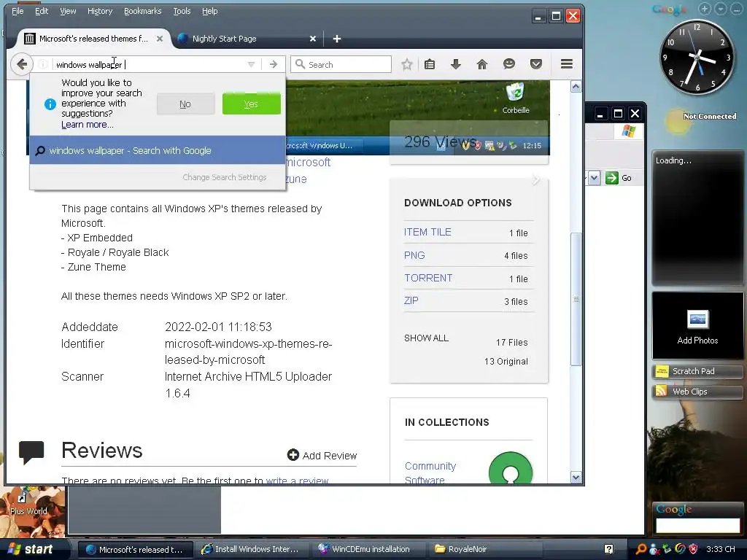
Task: Follow the Learn more link
Action: (88, 125)
